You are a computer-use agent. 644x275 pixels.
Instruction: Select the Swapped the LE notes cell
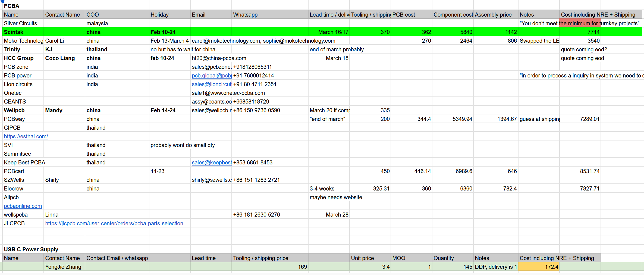[539, 41]
